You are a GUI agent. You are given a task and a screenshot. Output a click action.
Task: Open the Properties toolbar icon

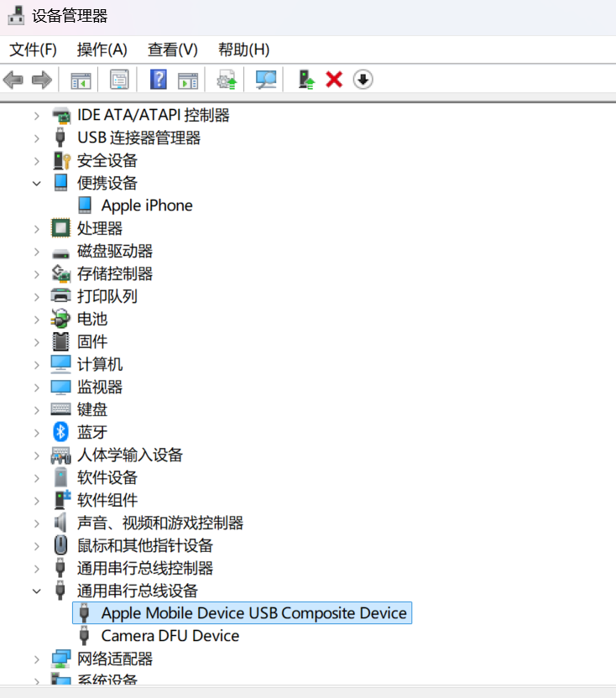pyautogui.click(x=119, y=81)
